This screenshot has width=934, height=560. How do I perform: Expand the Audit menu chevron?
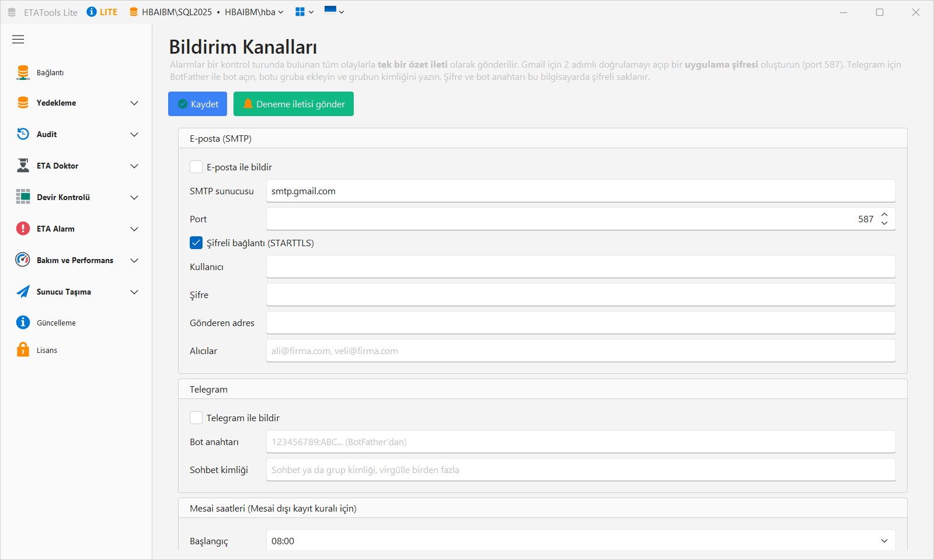coord(134,134)
